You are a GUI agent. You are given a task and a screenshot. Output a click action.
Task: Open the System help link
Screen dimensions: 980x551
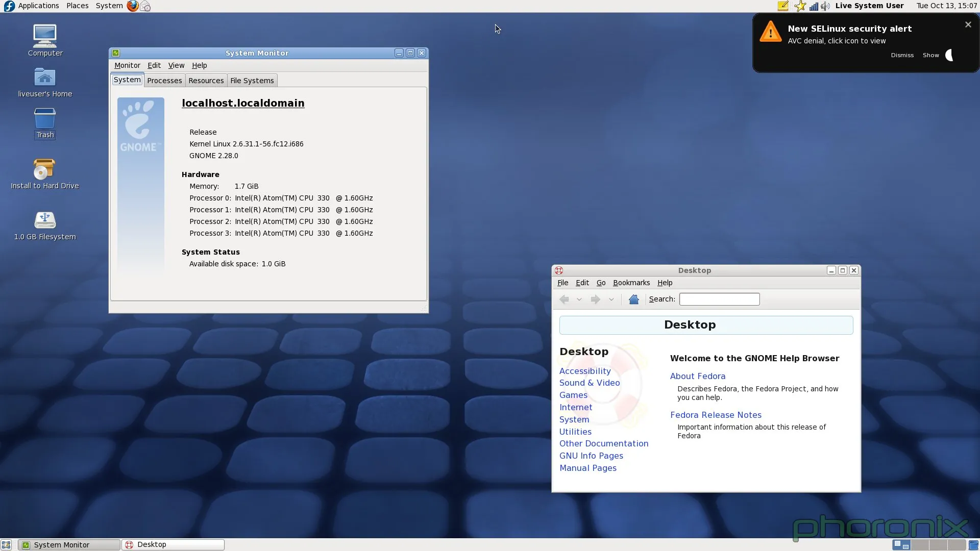[x=574, y=419]
